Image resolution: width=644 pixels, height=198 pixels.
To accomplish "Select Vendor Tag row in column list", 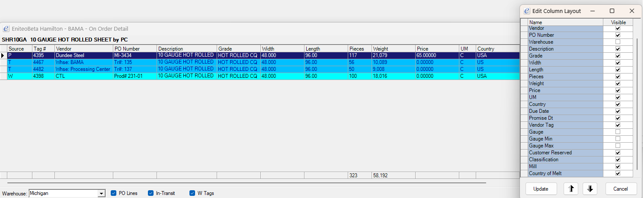I will point(566,125).
